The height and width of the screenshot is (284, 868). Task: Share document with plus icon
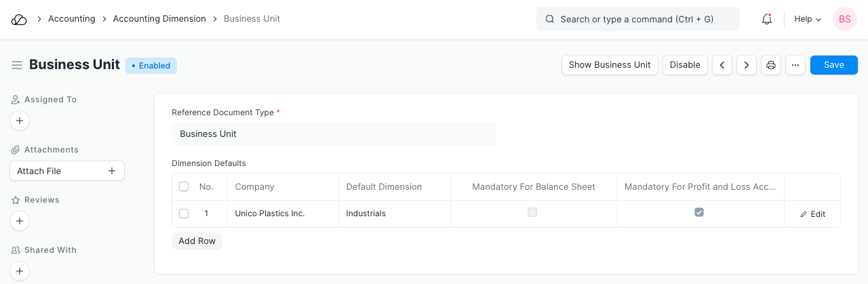(x=20, y=272)
